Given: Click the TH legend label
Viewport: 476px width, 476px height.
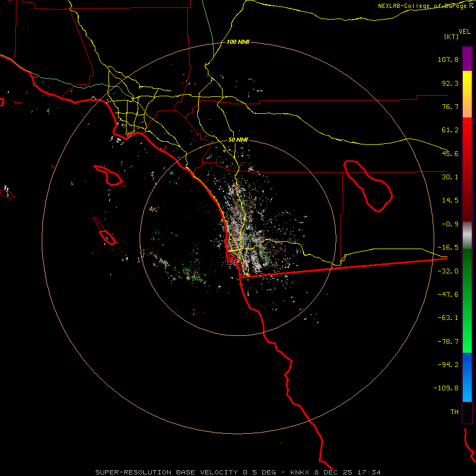Looking at the screenshot, I should pos(454,412).
